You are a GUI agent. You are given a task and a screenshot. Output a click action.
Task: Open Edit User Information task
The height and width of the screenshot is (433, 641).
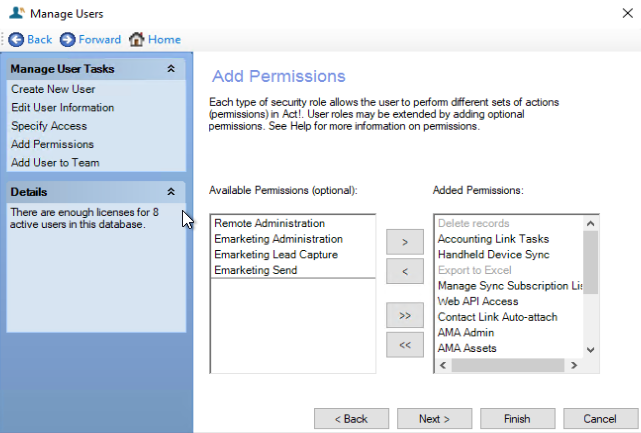click(63, 108)
